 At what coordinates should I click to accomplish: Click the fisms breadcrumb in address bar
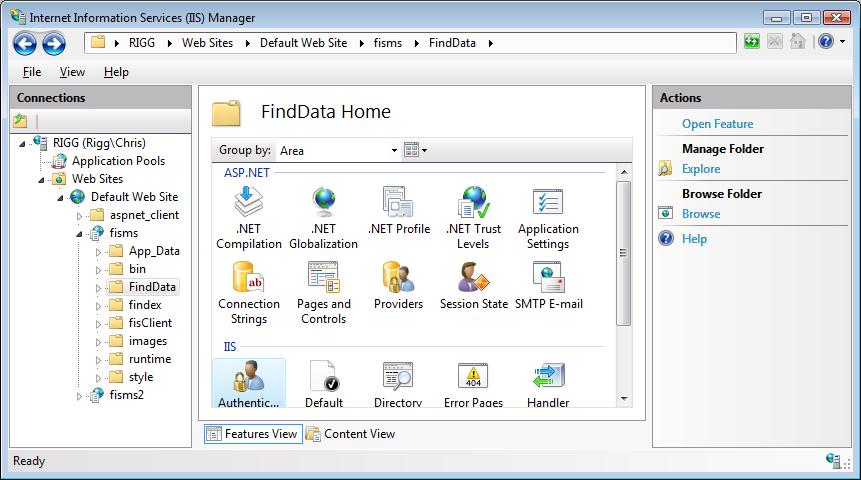388,43
